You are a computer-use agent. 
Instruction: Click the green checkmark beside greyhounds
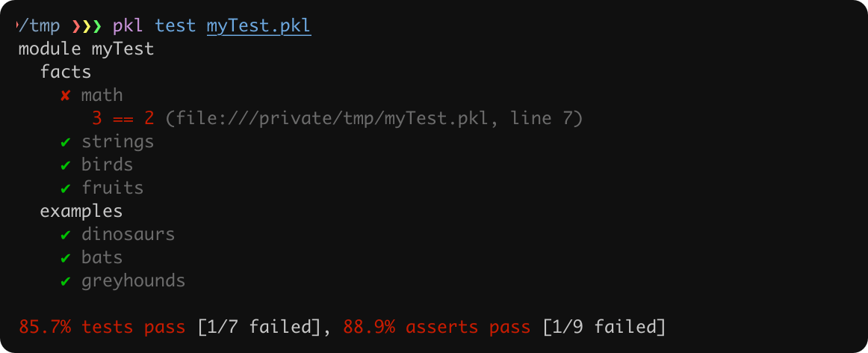66,281
